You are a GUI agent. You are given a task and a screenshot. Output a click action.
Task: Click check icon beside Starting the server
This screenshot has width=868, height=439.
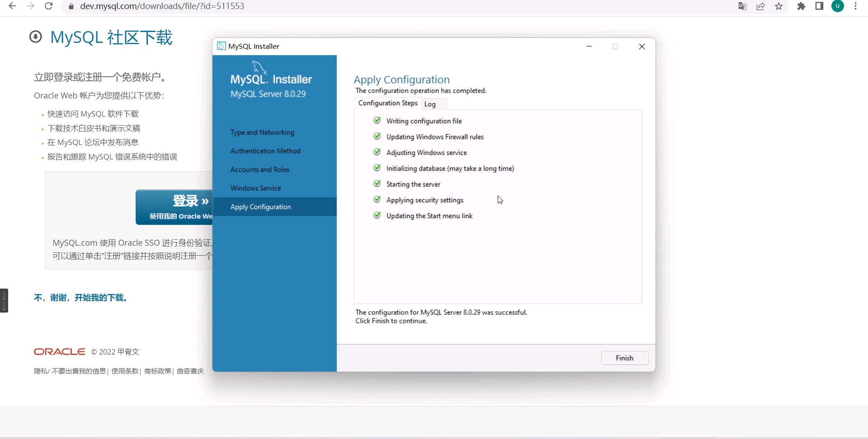[377, 184]
